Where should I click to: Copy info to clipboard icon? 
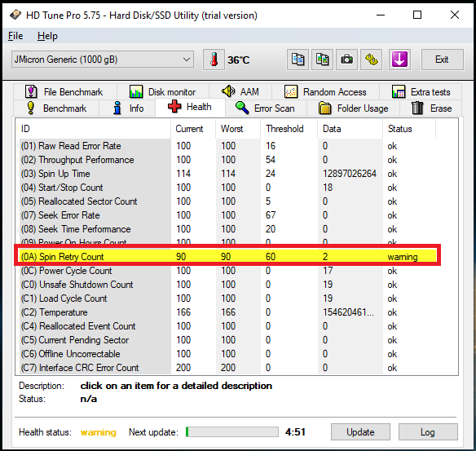pos(297,60)
